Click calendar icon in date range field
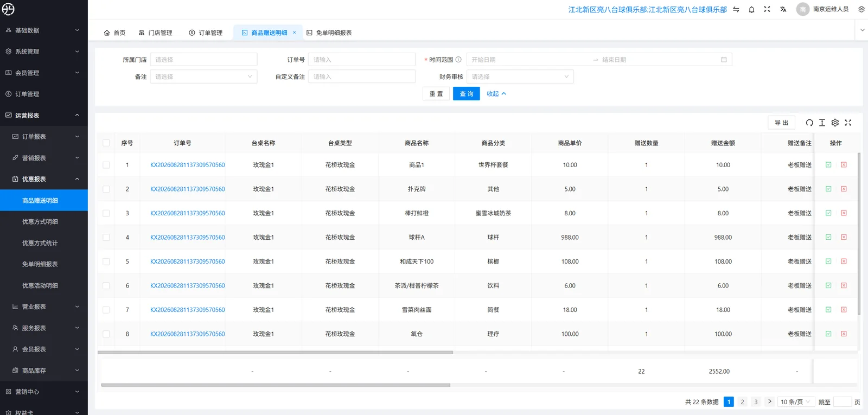Viewport: 868px width, 415px height. pos(724,60)
